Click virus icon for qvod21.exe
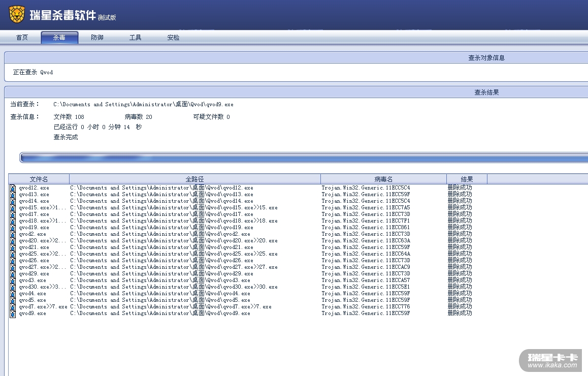The height and width of the screenshot is (376, 588). 13,247
